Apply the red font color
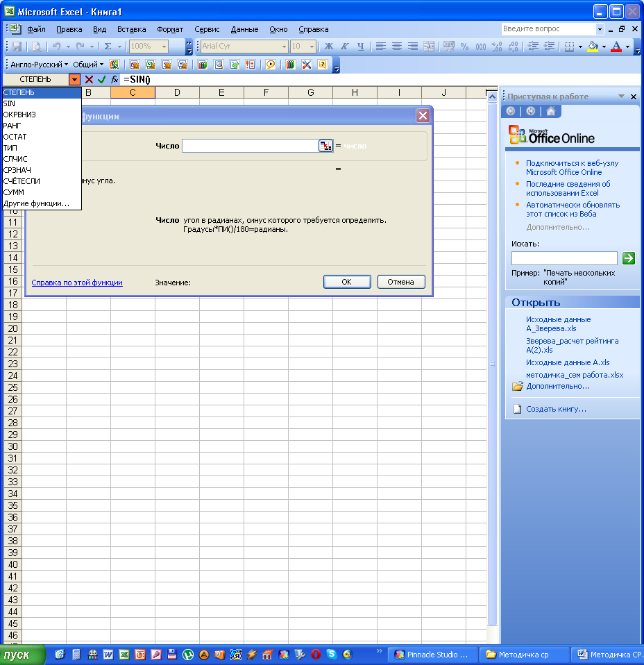 click(616, 47)
